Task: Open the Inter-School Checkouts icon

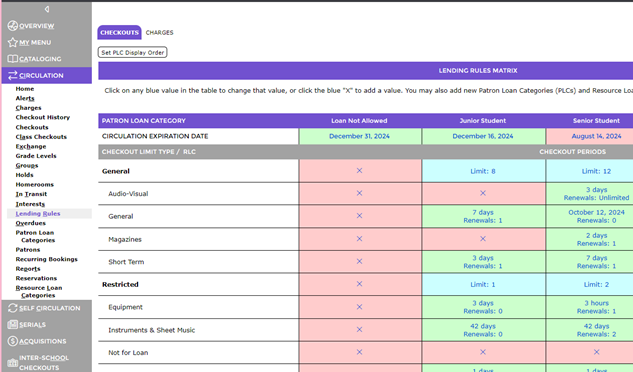Action: point(13,363)
